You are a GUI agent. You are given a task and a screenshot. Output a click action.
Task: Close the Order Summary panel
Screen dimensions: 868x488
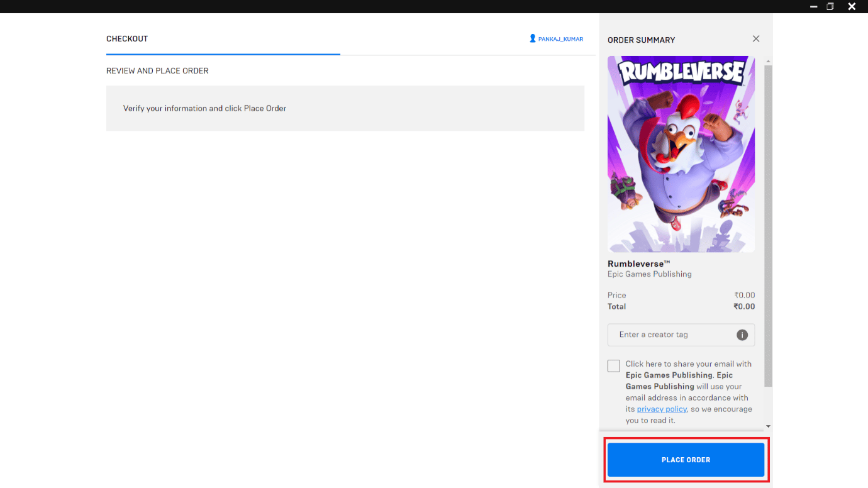tap(756, 39)
